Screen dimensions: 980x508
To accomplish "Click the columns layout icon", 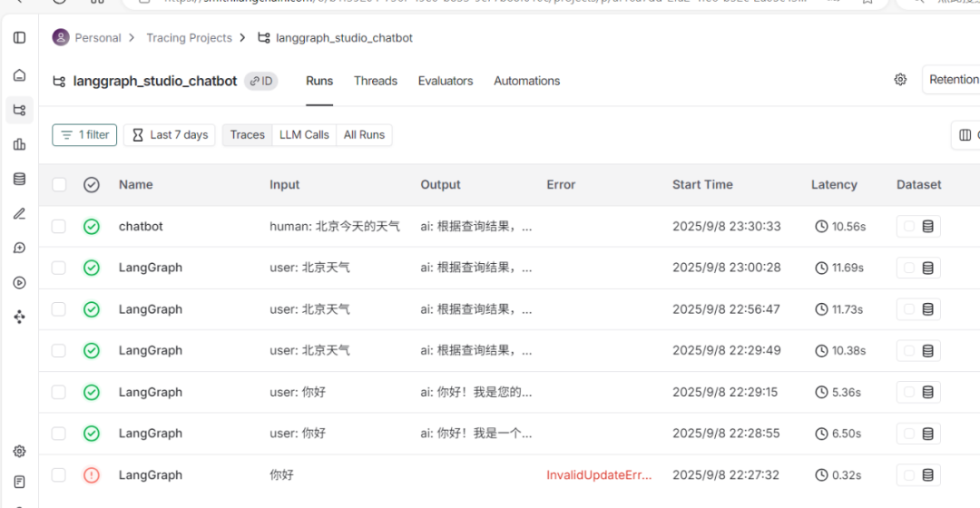I will [965, 135].
